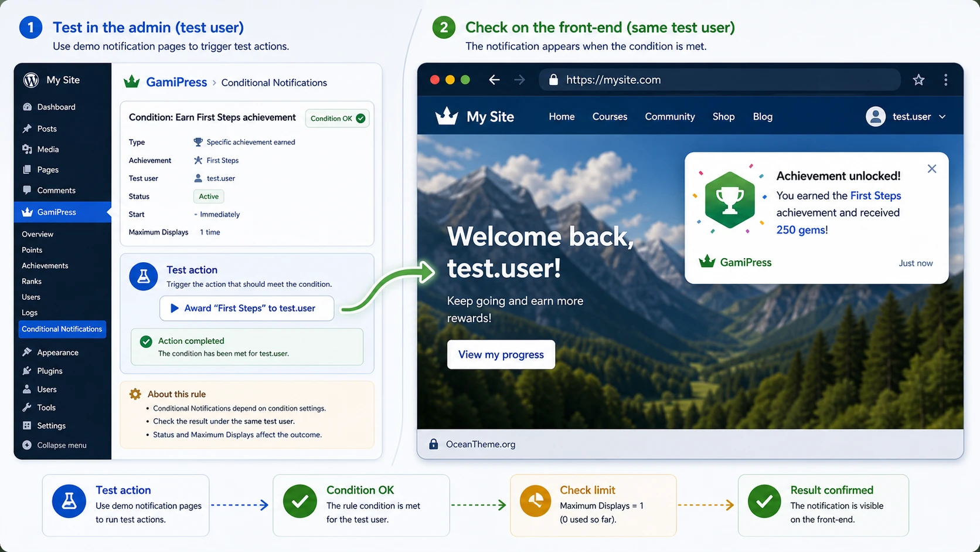The height and width of the screenshot is (552, 980).
Task: Click the View my progress button
Action: (501, 354)
